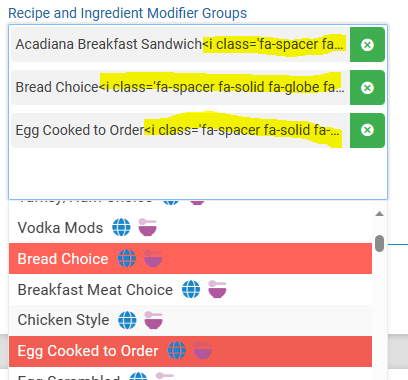Viewport: 408px width, 380px height.
Task: Click the bowl icon beside Breakfast Meat Choice
Action: coord(217,289)
